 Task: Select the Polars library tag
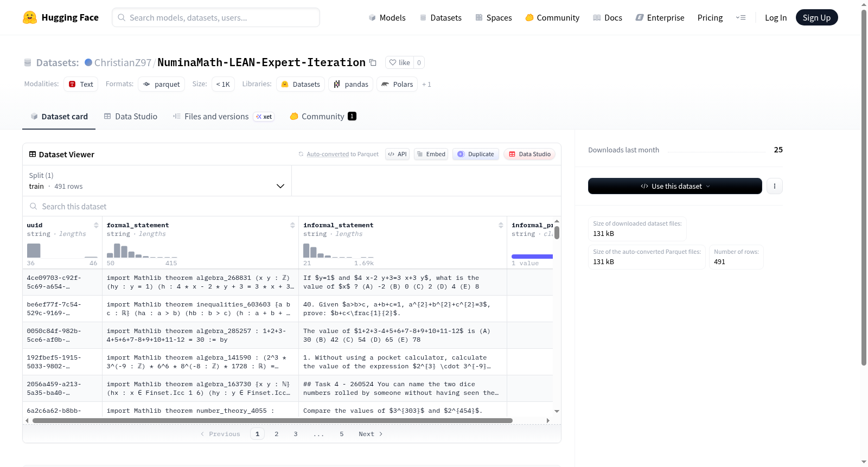(397, 84)
